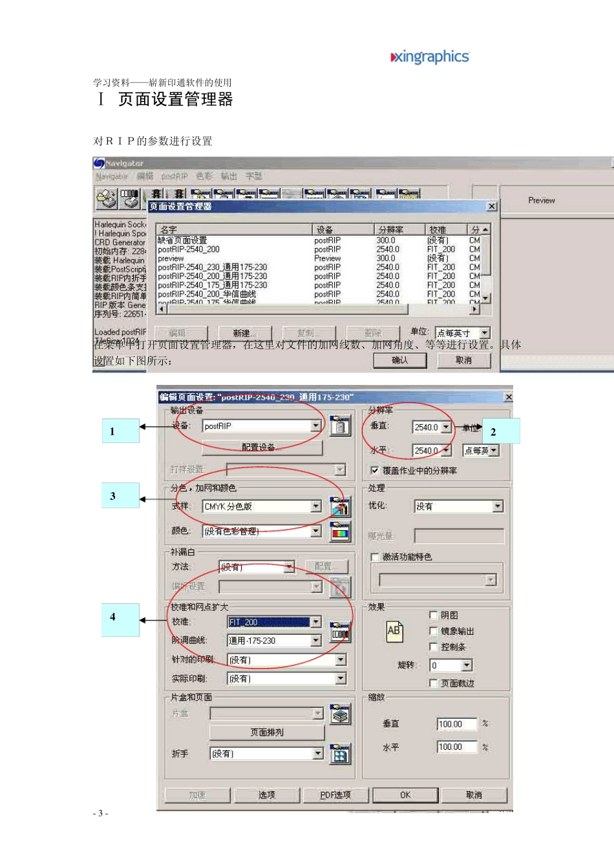Viewport: 614px width, 868px height.
Task: Open the 编辑 menu in Navigator window
Action: (x=145, y=176)
